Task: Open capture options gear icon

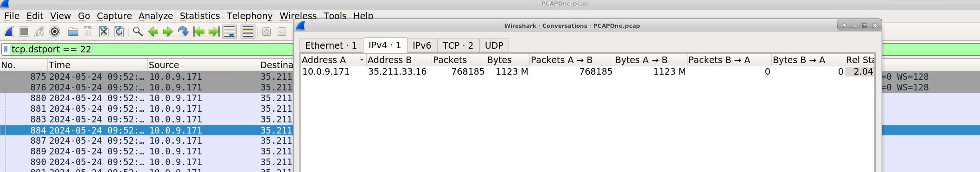Action: coord(55,32)
